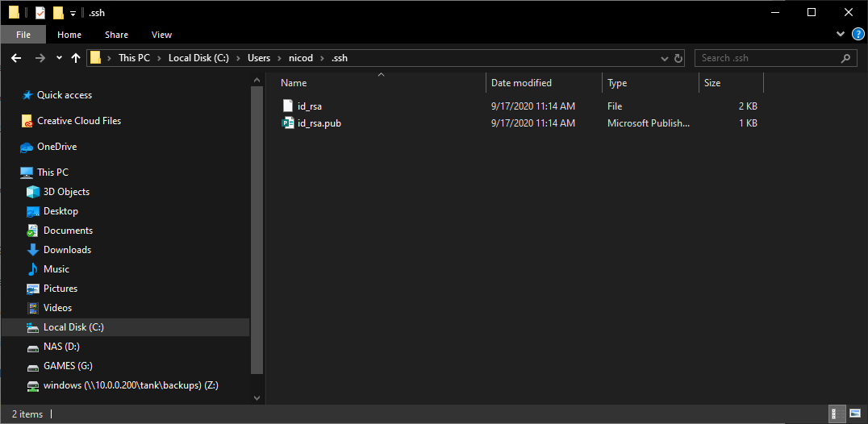Click the Quick access star icon
The width and height of the screenshot is (868, 424).
click(x=27, y=95)
